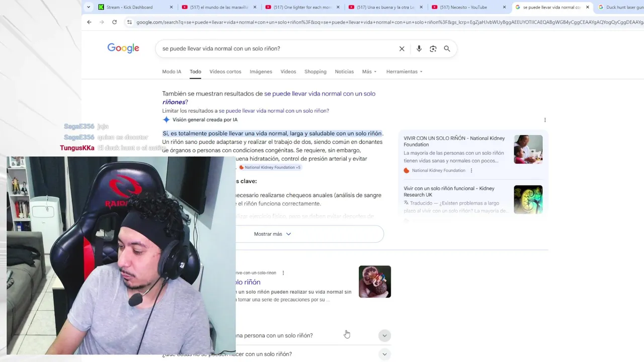Open VIVIR CON UN SOLO RIÑÓN source card
This screenshot has height=362, width=644.
point(454,141)
